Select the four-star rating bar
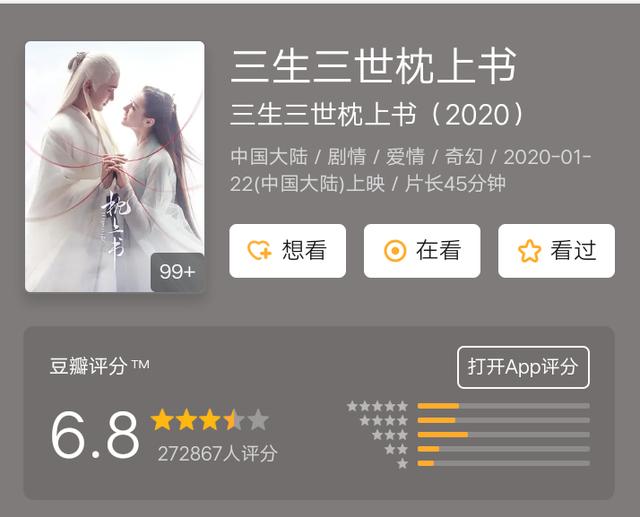The image size is (640, 517). tap(504, 420)
